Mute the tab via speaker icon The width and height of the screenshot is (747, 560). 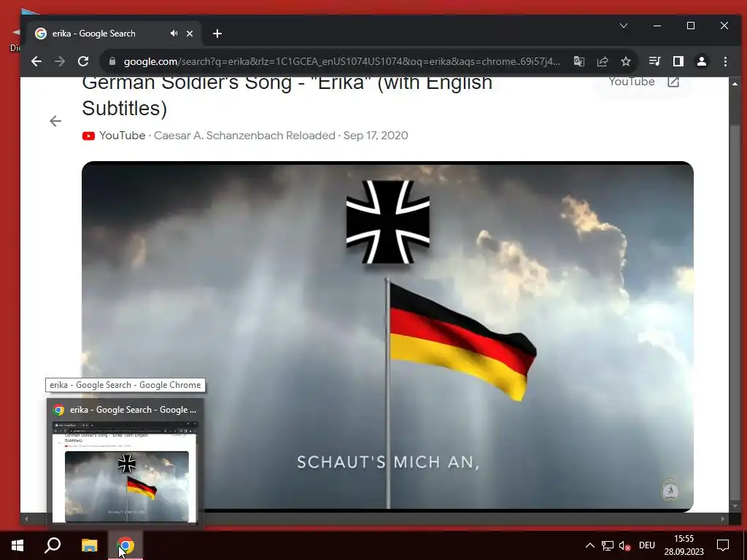(x=174, y=34)
